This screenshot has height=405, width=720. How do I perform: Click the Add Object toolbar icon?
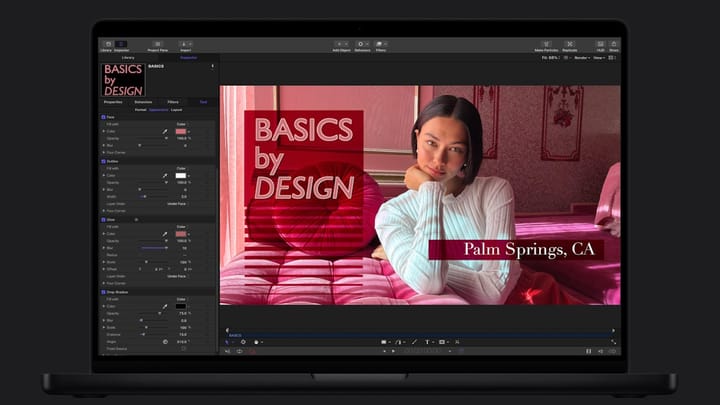(x=341, y=45)
